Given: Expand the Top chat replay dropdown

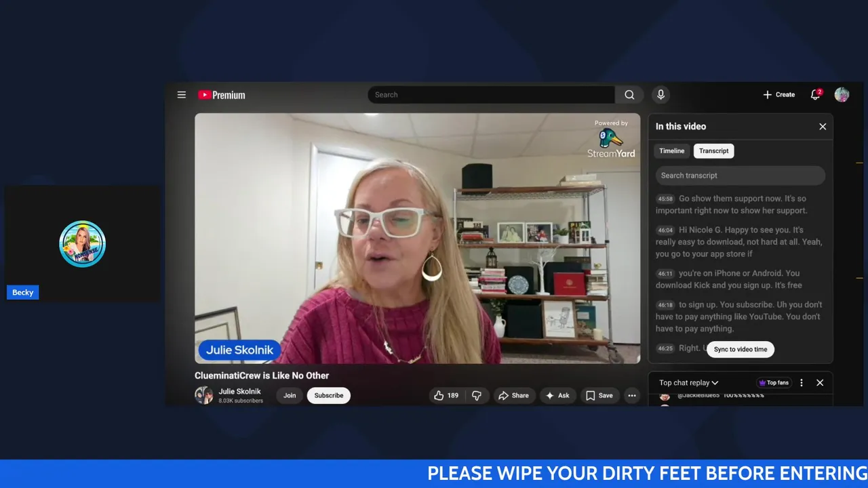Looking at the screenshot, I should [x=689, y=383].
